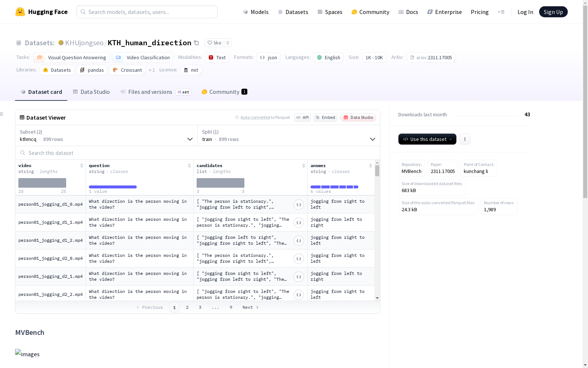Screen dimensions: 588x368
Task: Click the API button in Dataset Viewer
Action: click(302, 117)
